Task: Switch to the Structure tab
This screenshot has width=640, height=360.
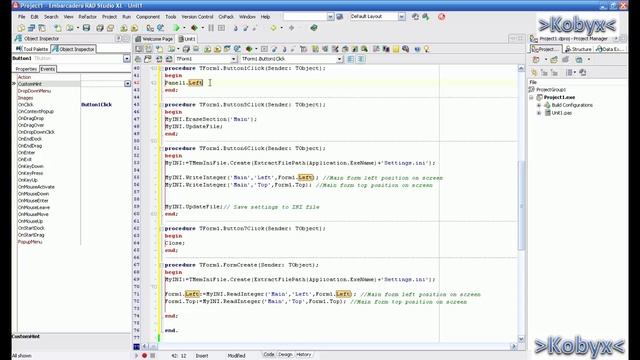Action: click(x=578, y=49)
